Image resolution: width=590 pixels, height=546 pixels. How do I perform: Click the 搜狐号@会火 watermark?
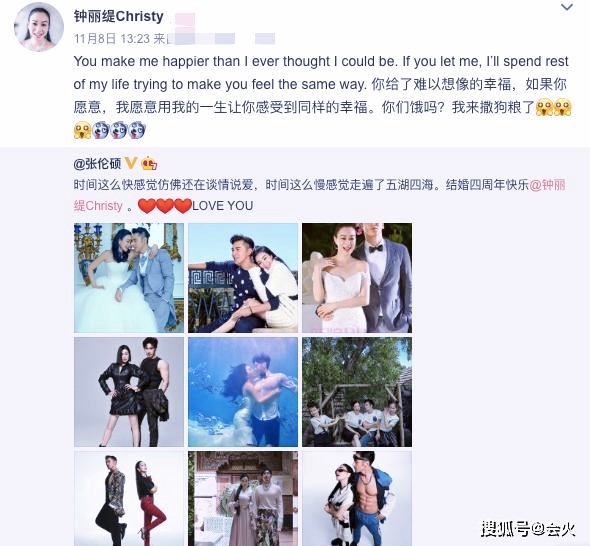pyautogui.click(x=528, y=529)
